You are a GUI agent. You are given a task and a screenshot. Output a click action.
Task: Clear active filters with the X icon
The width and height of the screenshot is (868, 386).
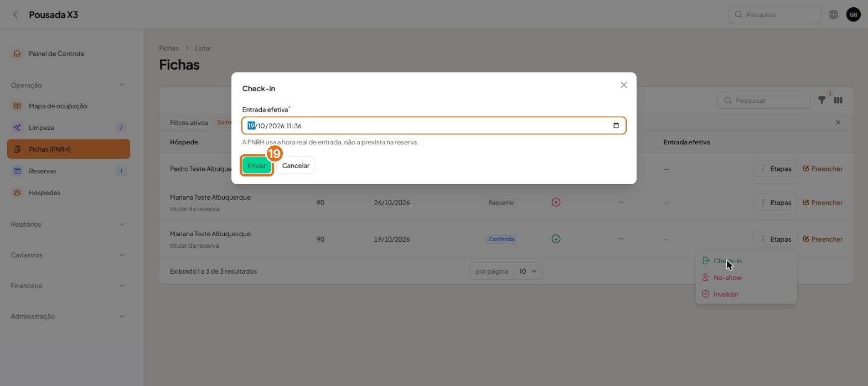tap(838, 123)
